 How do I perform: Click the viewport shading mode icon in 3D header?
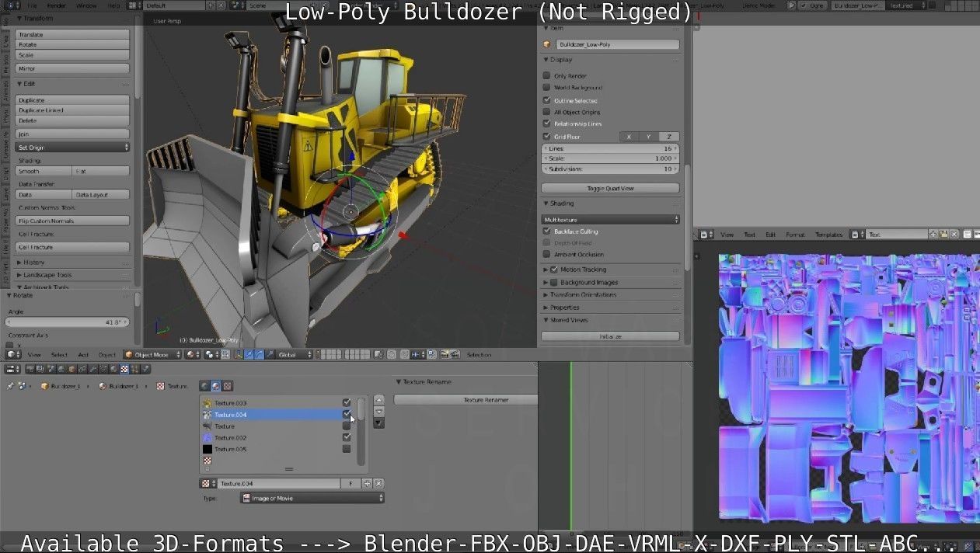click(x=191, y=354)
